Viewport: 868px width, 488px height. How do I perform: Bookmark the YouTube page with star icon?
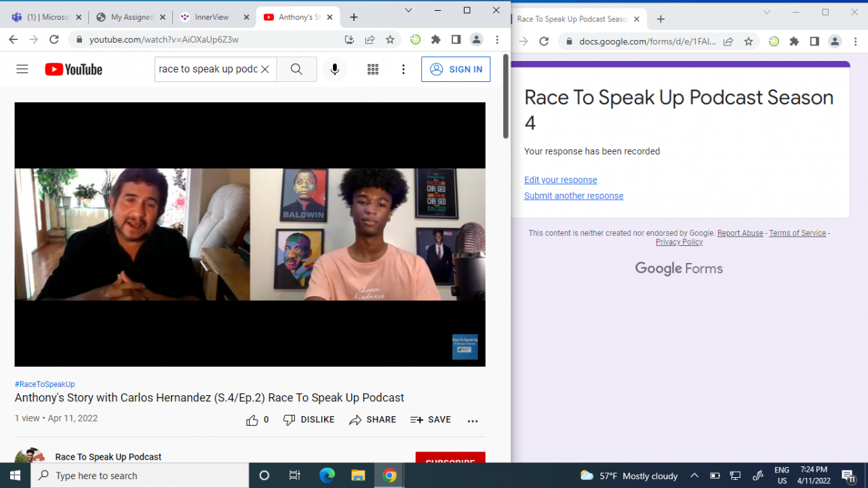390,40
